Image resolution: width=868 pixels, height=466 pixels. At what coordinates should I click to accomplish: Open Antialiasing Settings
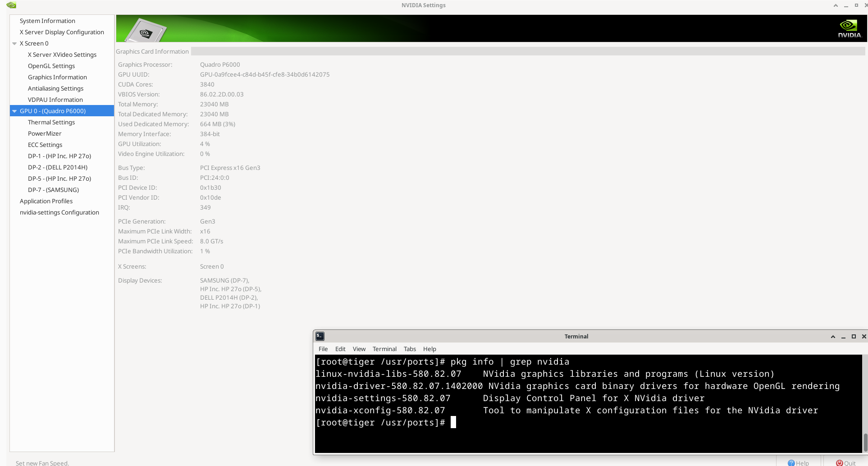pyautogui.click(x=55, y=88)
